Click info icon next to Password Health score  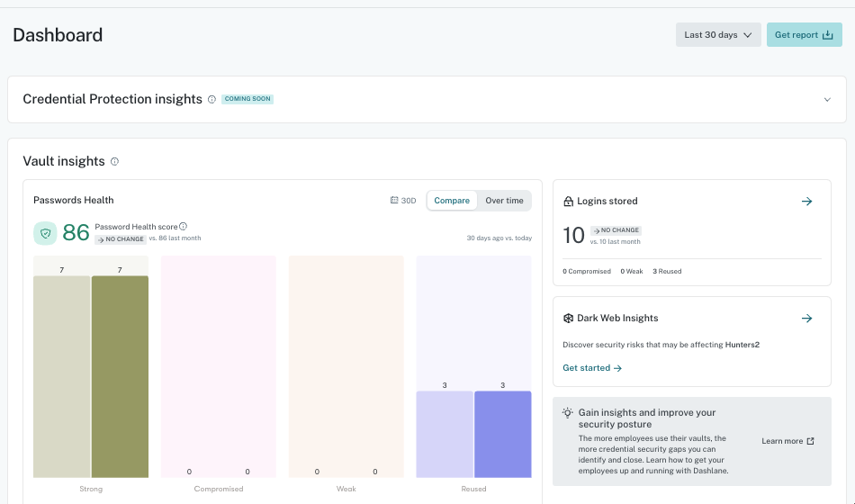(184, 227)
